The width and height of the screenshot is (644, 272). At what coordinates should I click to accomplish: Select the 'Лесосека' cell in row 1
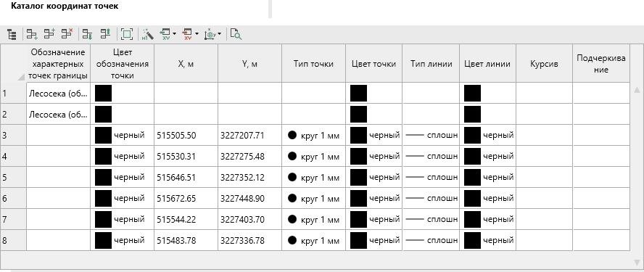click(59, 94)
